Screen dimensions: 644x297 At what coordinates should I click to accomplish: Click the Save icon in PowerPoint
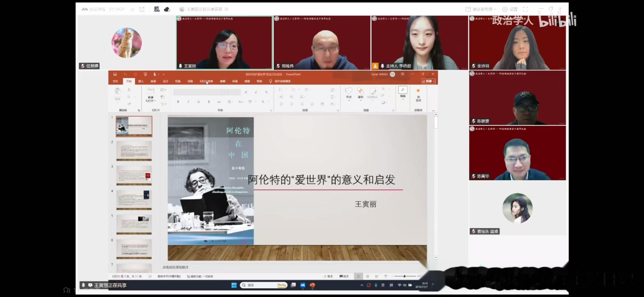[115, 74]
